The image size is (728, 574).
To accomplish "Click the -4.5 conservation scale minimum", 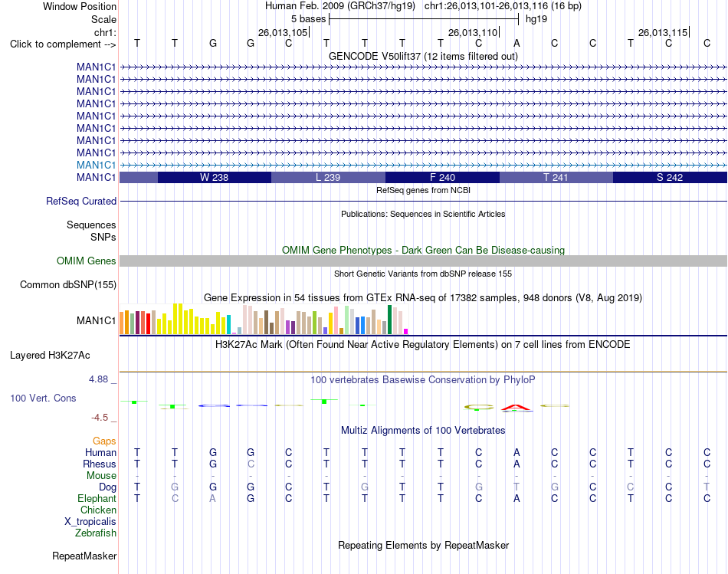I will click(x=100, y=418).
